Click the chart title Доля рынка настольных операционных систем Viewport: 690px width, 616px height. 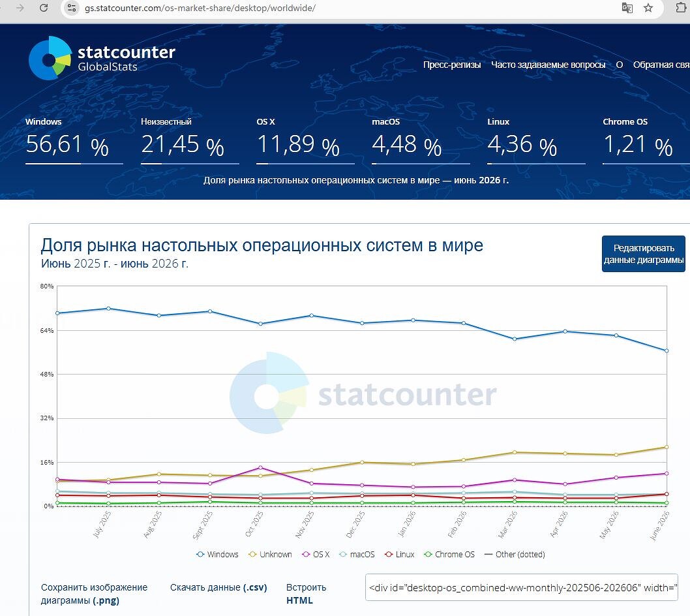262,245
